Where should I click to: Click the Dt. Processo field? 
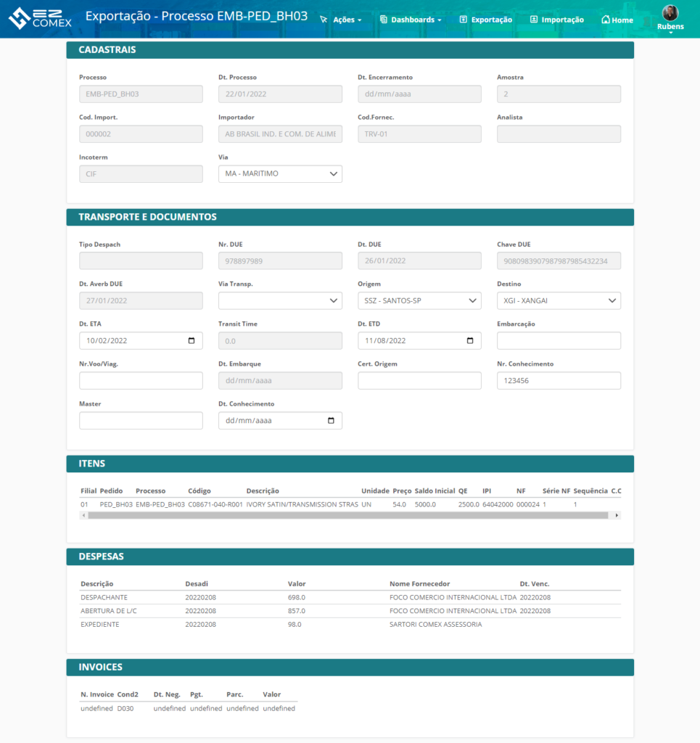point(281,94)
